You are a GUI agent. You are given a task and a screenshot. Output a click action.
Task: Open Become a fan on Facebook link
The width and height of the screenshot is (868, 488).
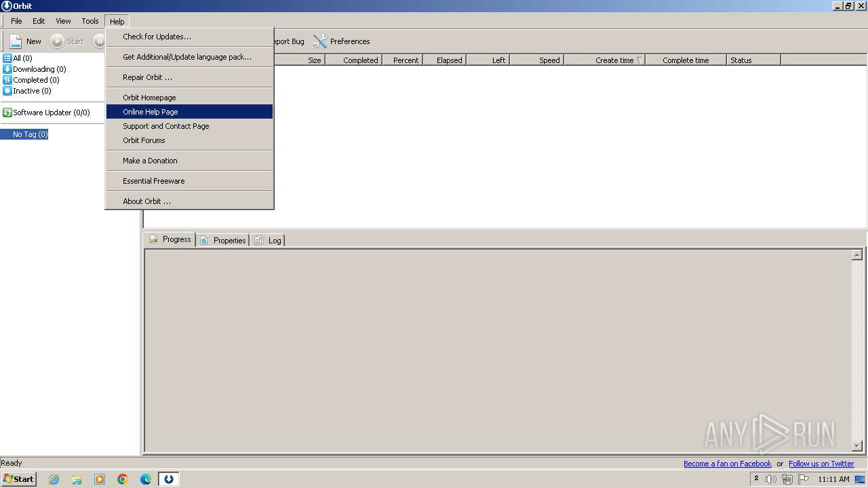pos(728,464)
